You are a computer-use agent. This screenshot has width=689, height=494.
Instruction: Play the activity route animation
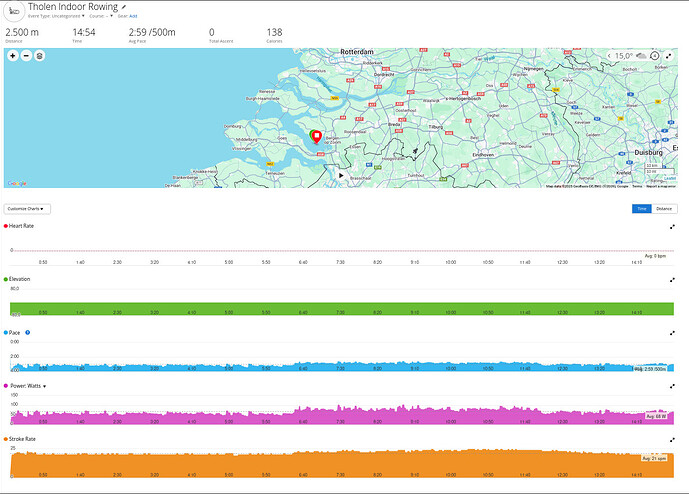click(341, 174)
